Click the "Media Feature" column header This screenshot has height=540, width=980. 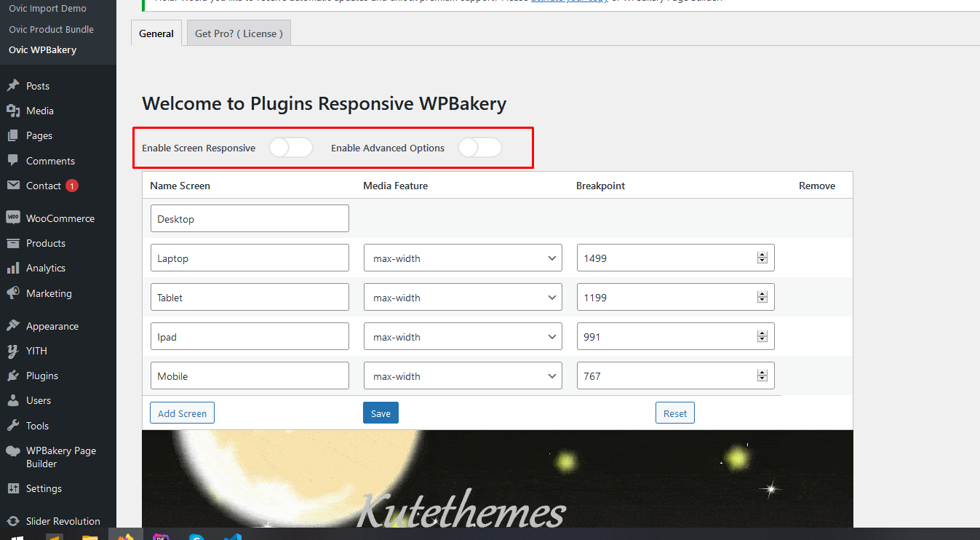click(395, 186)
